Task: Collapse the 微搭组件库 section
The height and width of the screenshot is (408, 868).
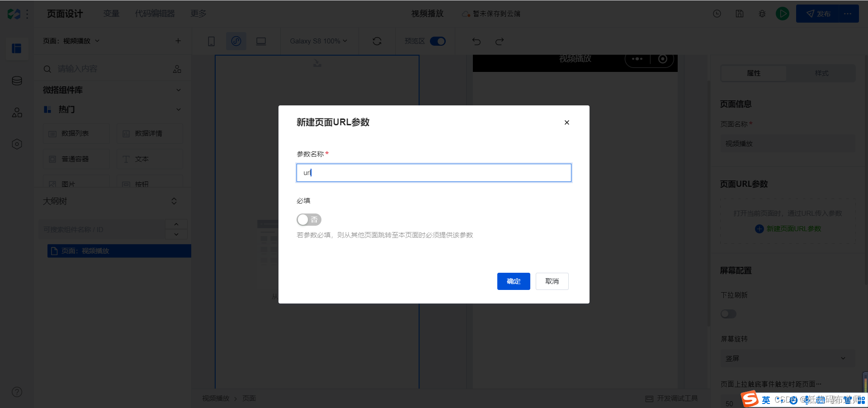Action: coord(179,90)
